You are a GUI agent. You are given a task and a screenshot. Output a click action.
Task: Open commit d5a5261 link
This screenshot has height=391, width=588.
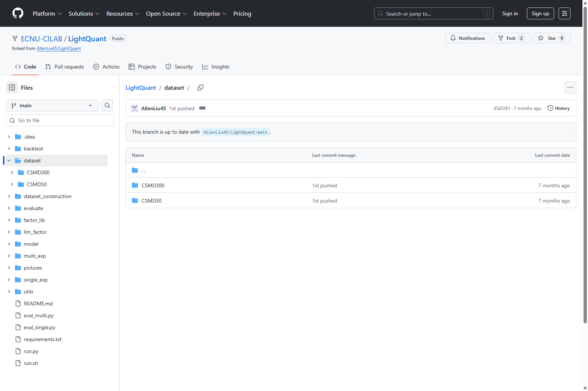(502, 108)
